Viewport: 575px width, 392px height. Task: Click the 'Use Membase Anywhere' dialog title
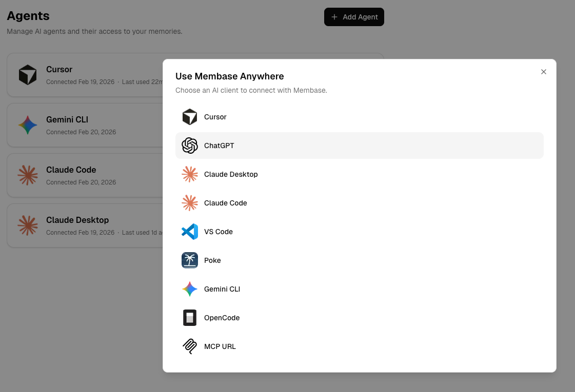(230, 76)
